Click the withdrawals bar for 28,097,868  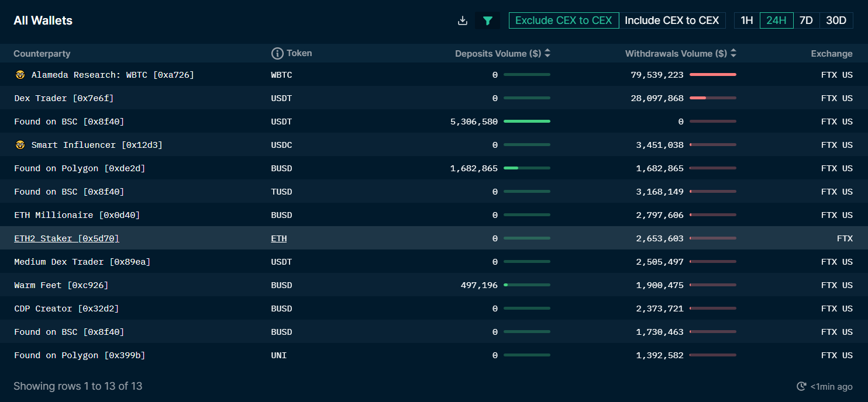click(713, 98)
